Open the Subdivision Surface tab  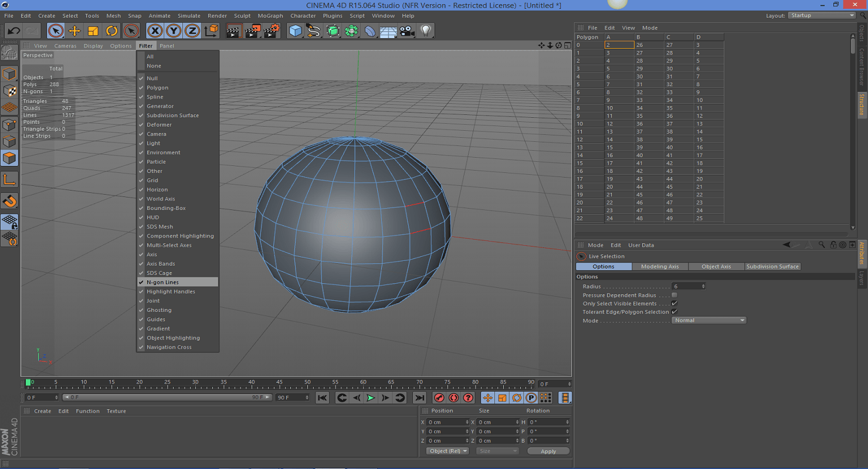pos(772,266)
